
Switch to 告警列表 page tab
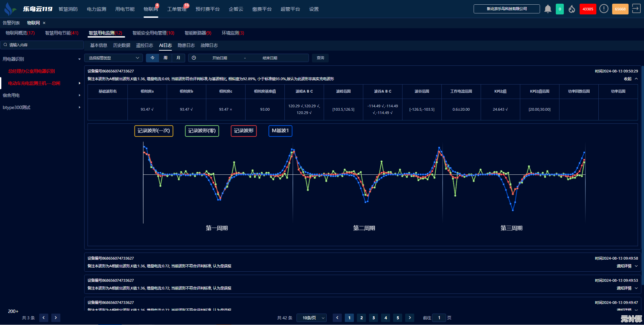(11, 23)
